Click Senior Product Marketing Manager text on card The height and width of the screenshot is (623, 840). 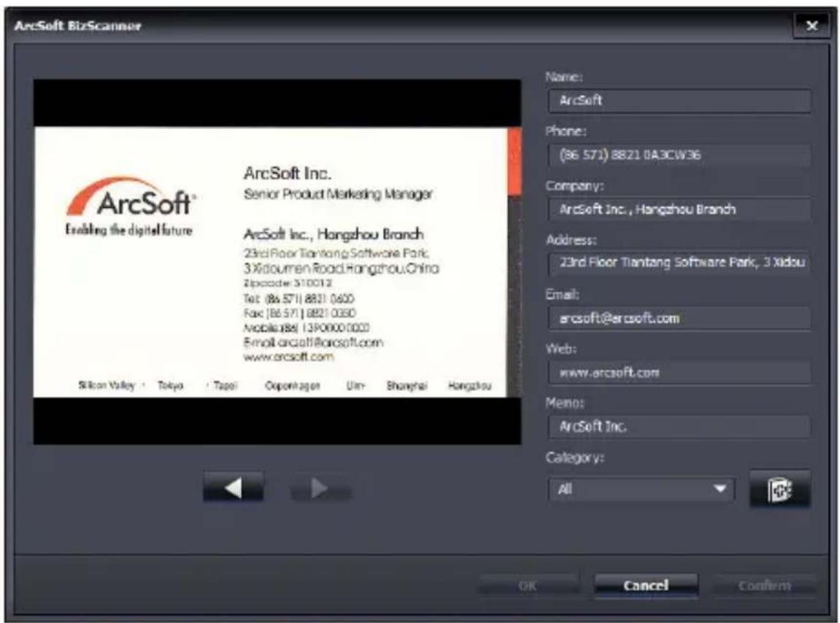[338, 194]
